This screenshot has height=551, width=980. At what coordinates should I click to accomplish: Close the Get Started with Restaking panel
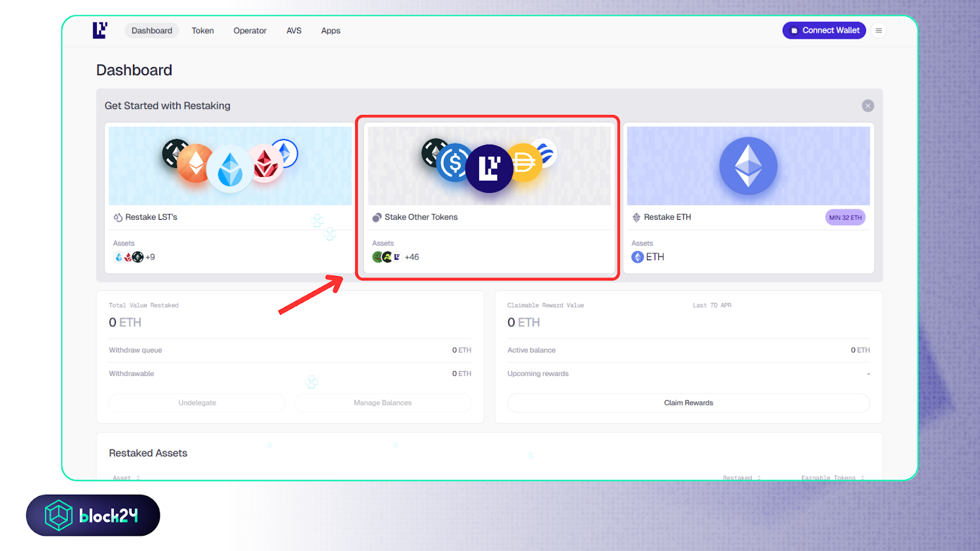[x=867, y=106]
